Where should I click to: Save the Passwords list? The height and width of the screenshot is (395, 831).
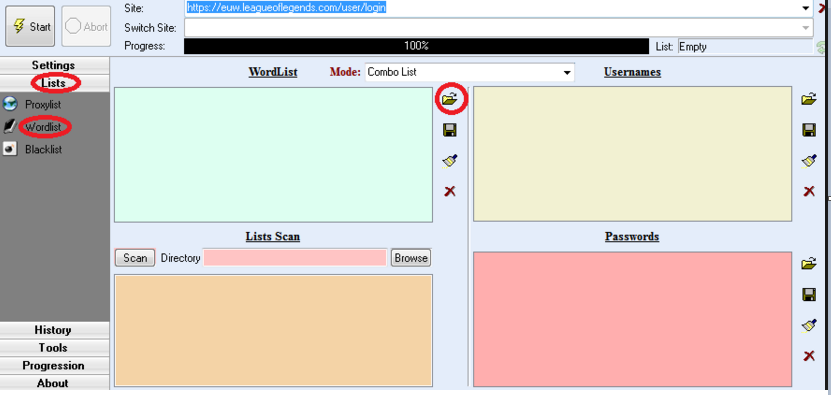tap(809, 295)
